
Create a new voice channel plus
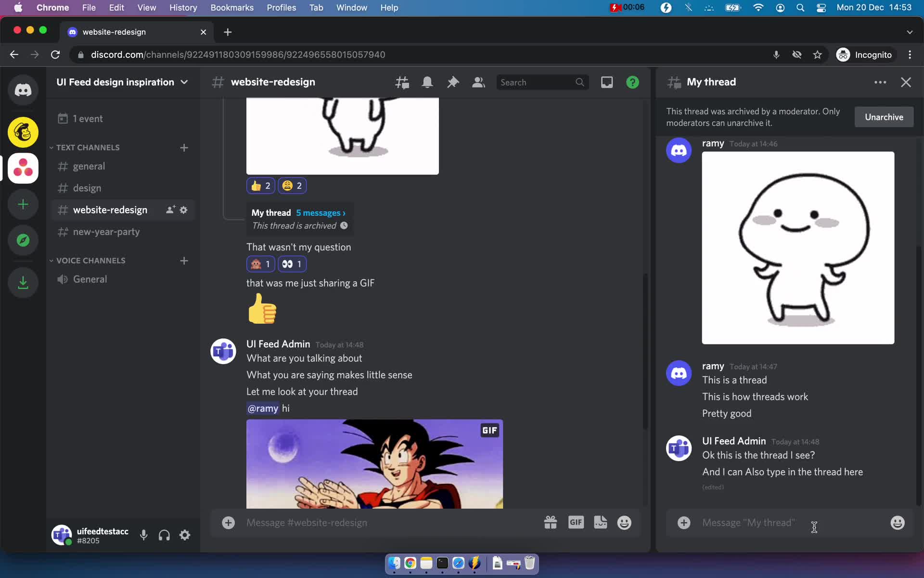pyautogui.click(x=184, y=261)
